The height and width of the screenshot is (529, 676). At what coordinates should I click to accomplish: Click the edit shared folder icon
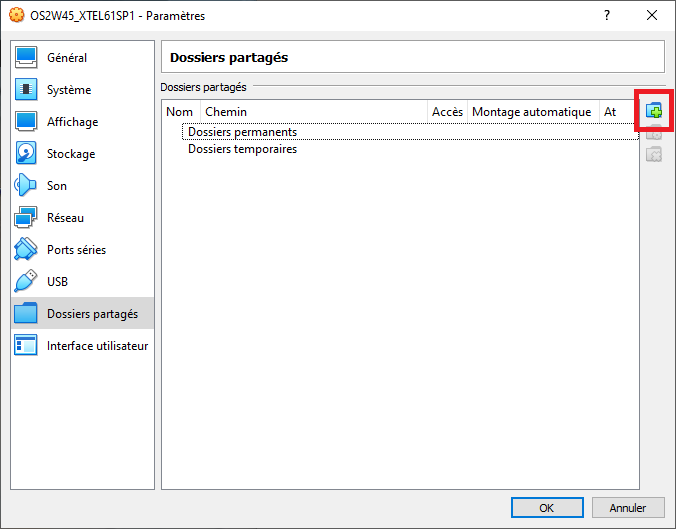tap(654, 133)
